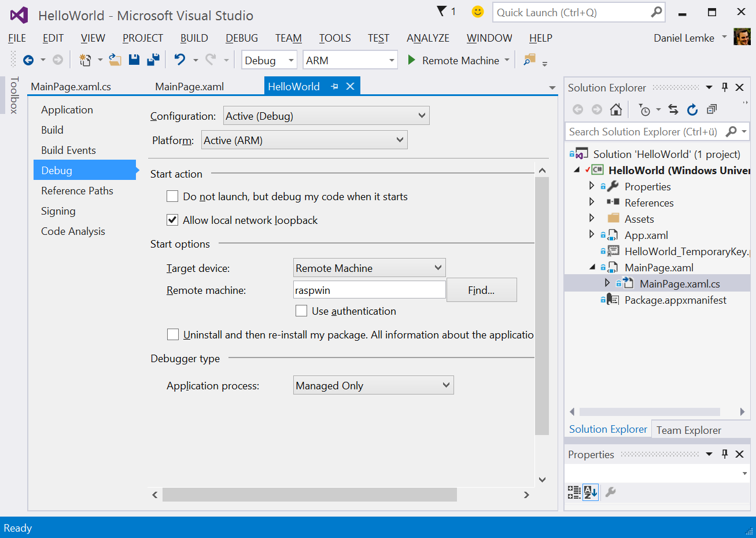This screenshot has height=538, width=756.
Task: Click the debug page horizontal scrollbar thumb
Action: point(309,495)
